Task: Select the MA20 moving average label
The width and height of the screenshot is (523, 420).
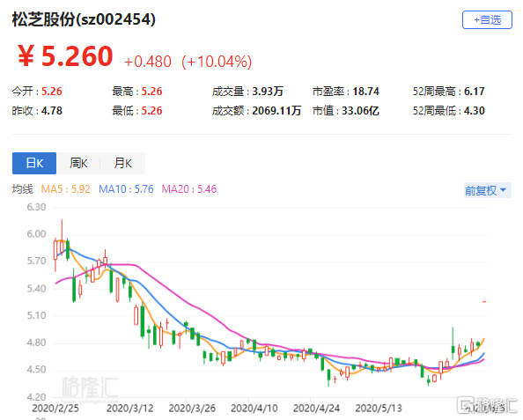Action: point(188,189)
